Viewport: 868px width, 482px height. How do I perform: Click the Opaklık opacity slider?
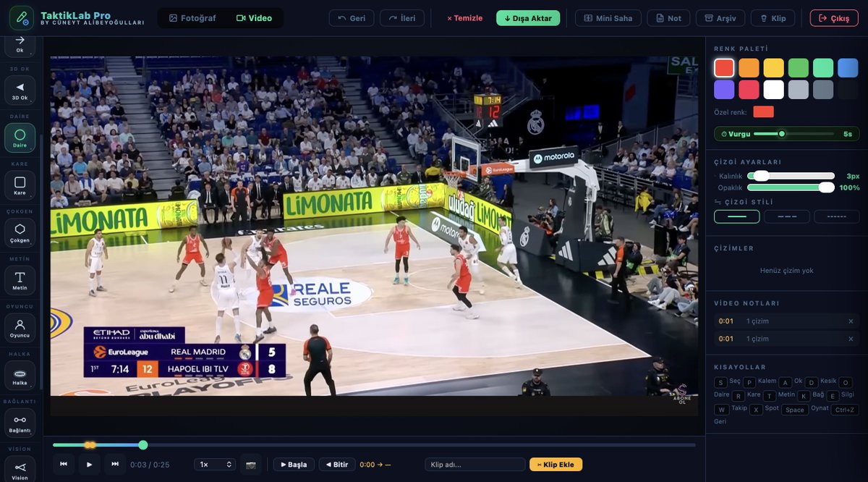[x=791, y=187]
